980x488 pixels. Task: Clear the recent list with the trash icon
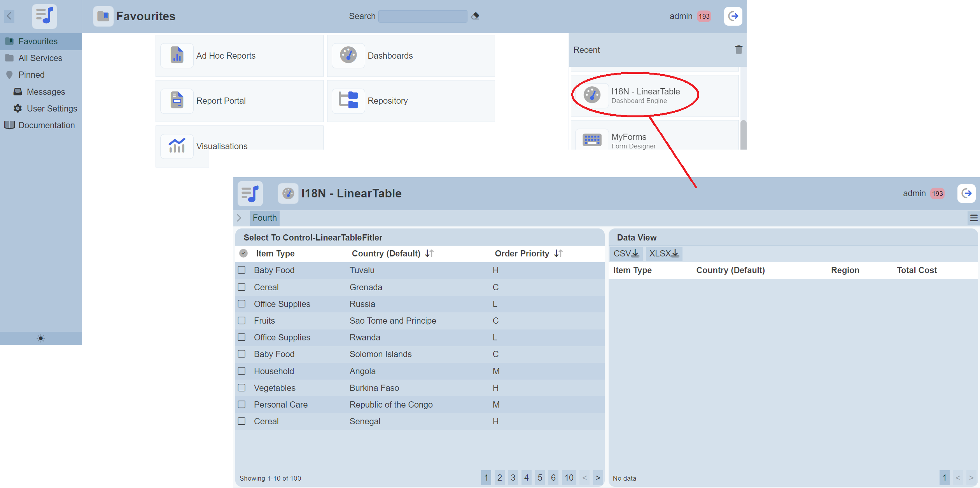tap(738, 50)
